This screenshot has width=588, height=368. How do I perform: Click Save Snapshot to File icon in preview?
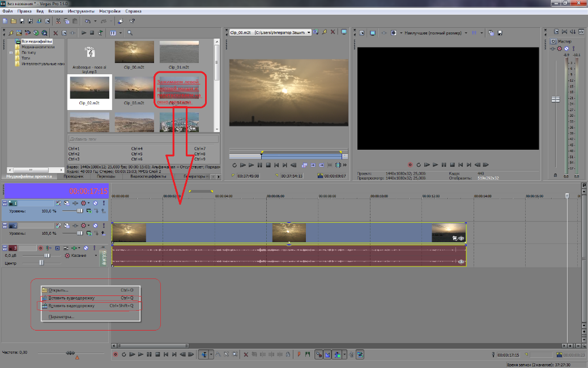pos(500,33)
